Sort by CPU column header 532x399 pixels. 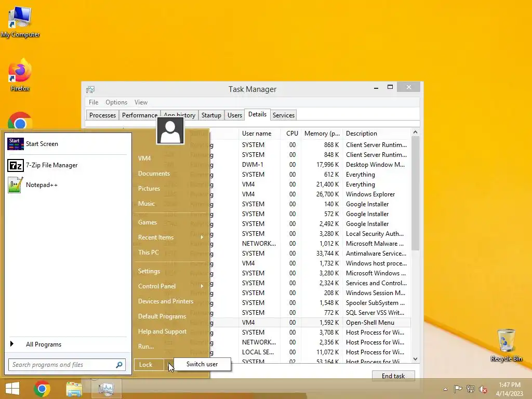(291, 134)
